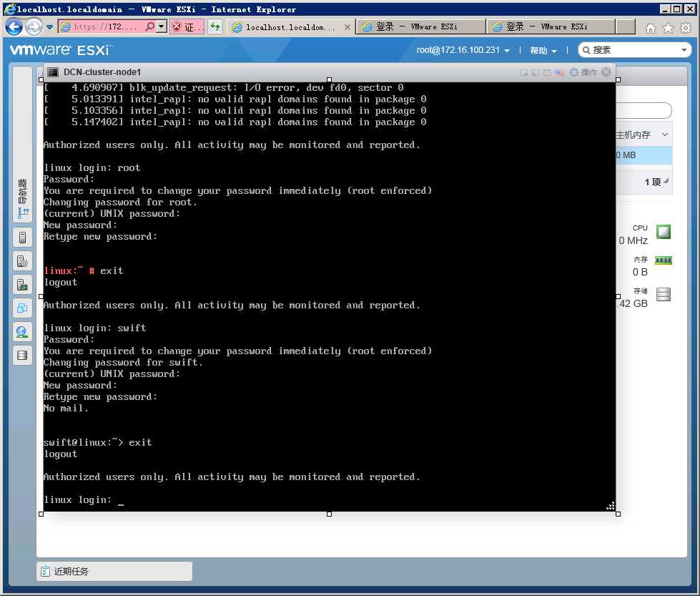This screenshot has height=596, width=700.
Task: Open the Virtual Machines icon in sidebar
Action: click(22, 308)
